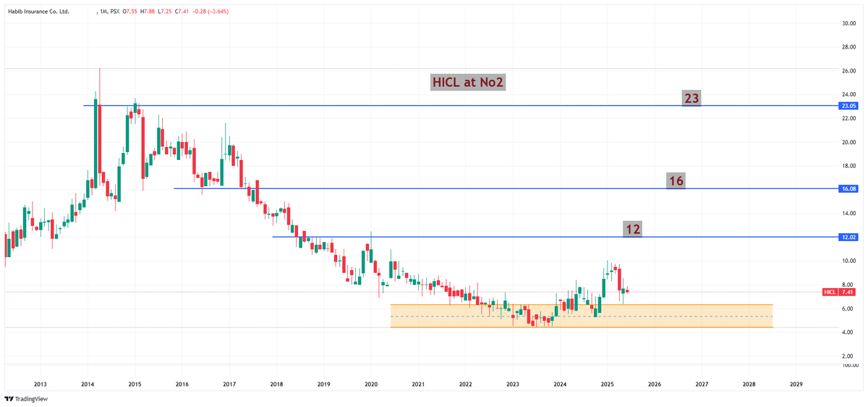Viewport: 868px width, 407px height.
Task: Select the horizontal line at 23.05
Action: point(460,106)
